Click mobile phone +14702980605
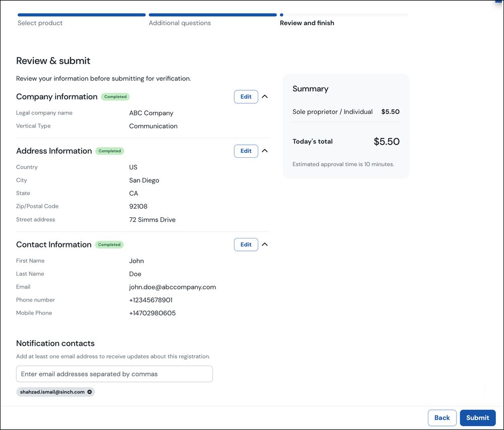The height and width of the screenshot is (430, 504). pyautogui.click(x=152, y=313)
